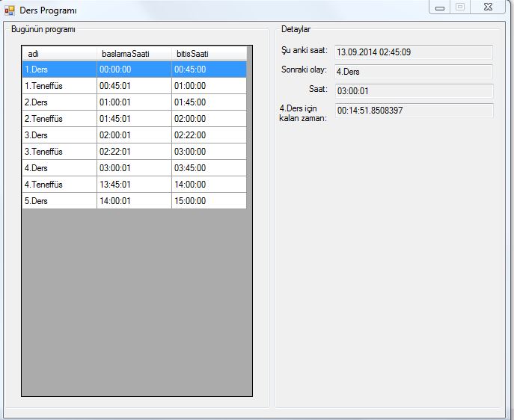Click end time 01:45:00 cell
The height and width of the screenshot is (420, 514).
[x=209, y=102]
